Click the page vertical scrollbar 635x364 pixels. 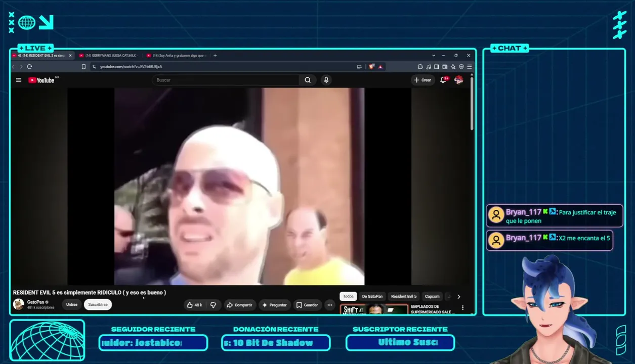pos(472,104)
